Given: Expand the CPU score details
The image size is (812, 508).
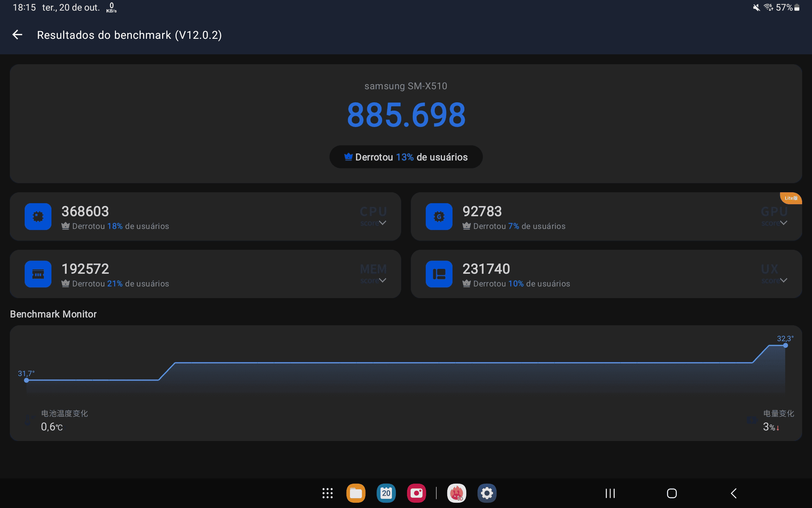Looking at the screenshot, I should 382,223.
